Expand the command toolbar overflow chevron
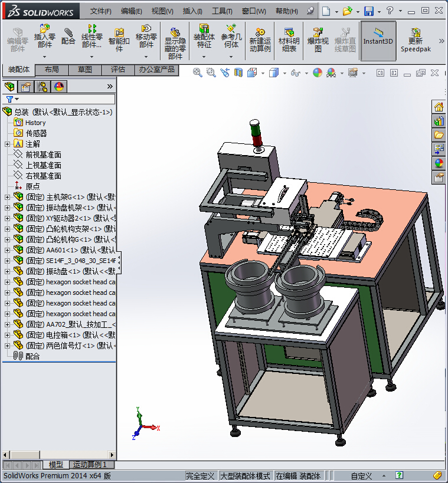Screen dimensions: 448x483 click(x=442, y=41)
